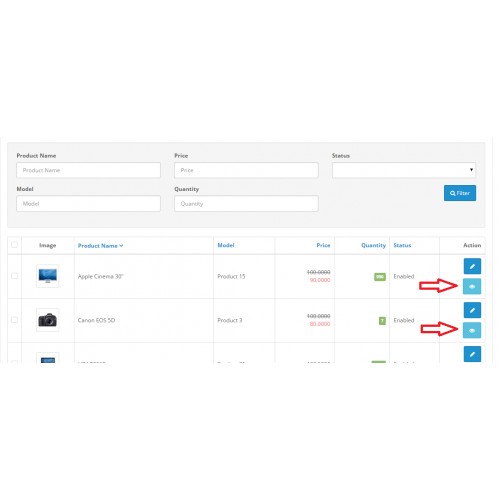Image resolution: width=500 pixels, height=500 pixels.
Task: Sort products by Price column header
Action: click(323, 245)
